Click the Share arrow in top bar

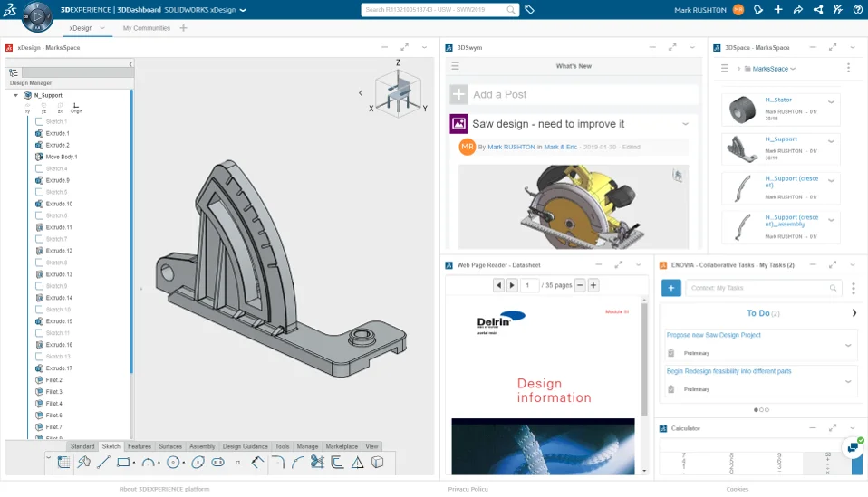[x=797, y=10]
